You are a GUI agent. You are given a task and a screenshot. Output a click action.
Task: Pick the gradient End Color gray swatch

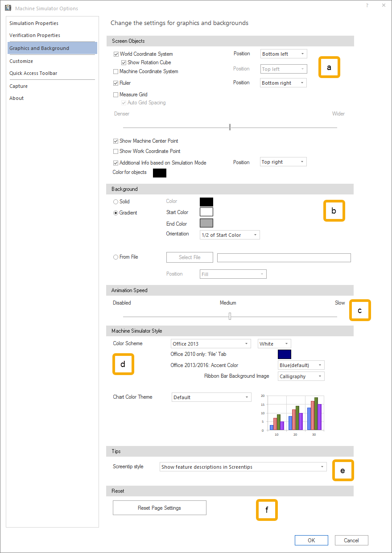206,223
